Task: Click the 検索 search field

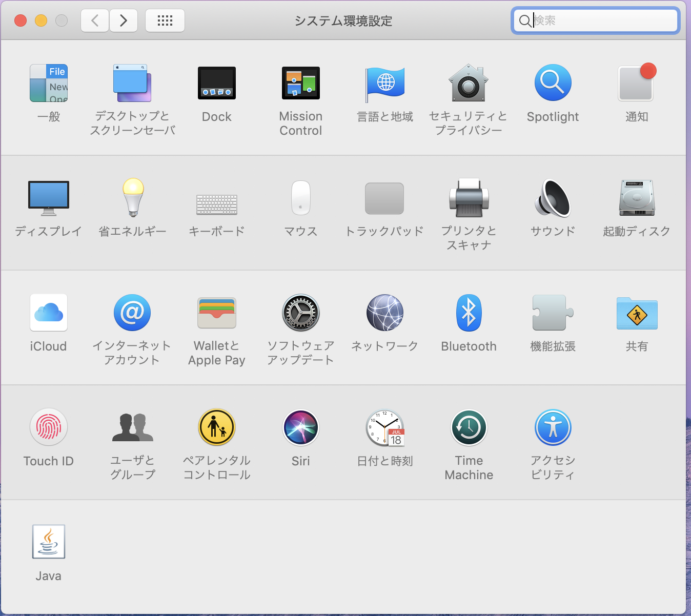Action: (595, 21)
